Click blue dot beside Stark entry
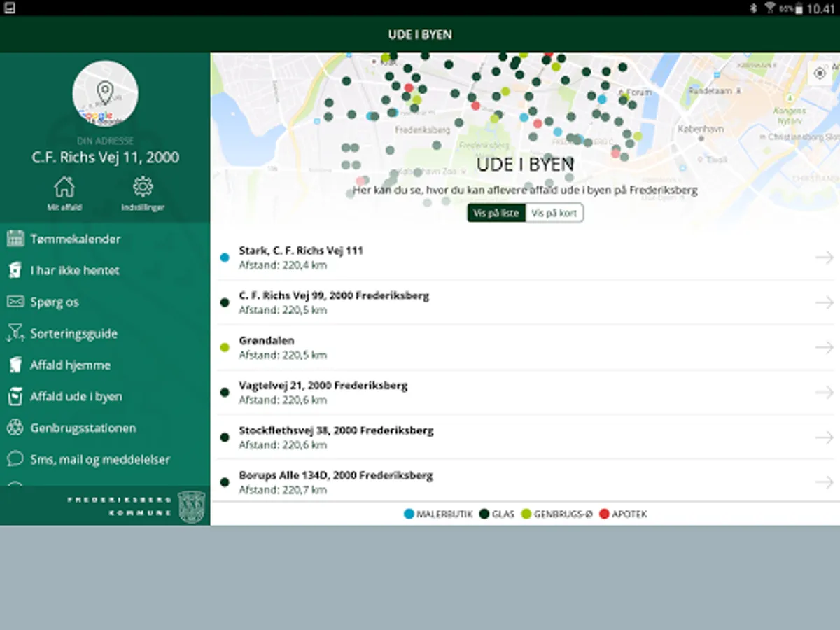840x630 pixels. (x=225, y=258)
